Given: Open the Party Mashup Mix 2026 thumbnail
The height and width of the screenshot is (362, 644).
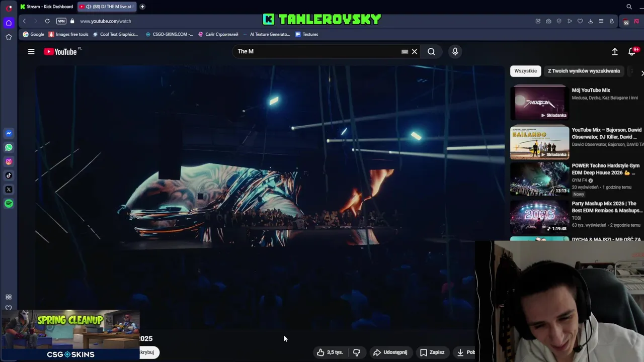Looking at the screenshot, I should pos(539,217).
